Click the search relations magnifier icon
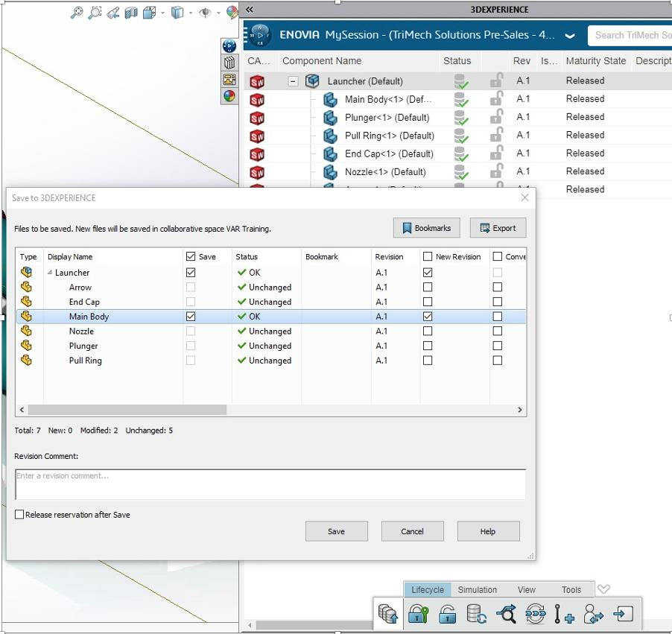 (x=506, y=614)
